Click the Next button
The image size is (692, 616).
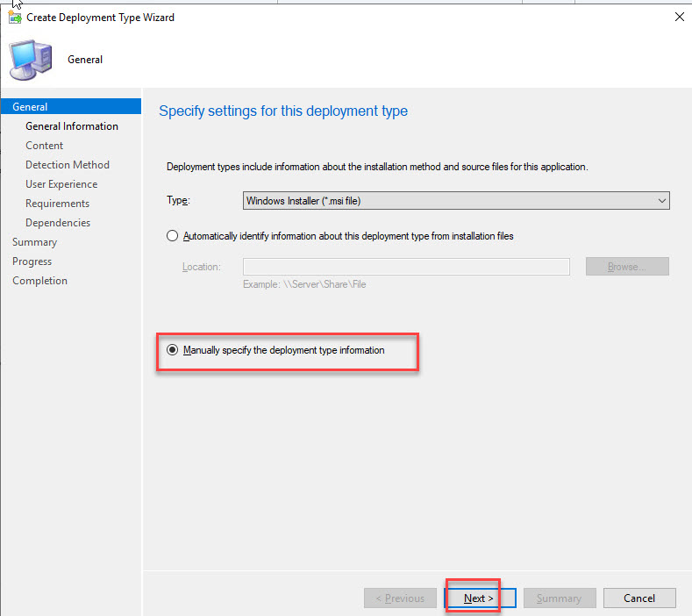[479, 598]
